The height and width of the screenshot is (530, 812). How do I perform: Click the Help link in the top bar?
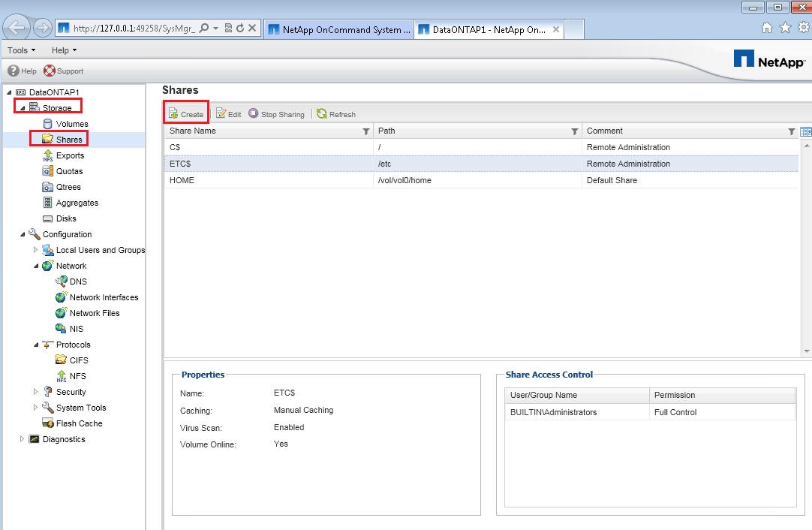click(22, 71)
